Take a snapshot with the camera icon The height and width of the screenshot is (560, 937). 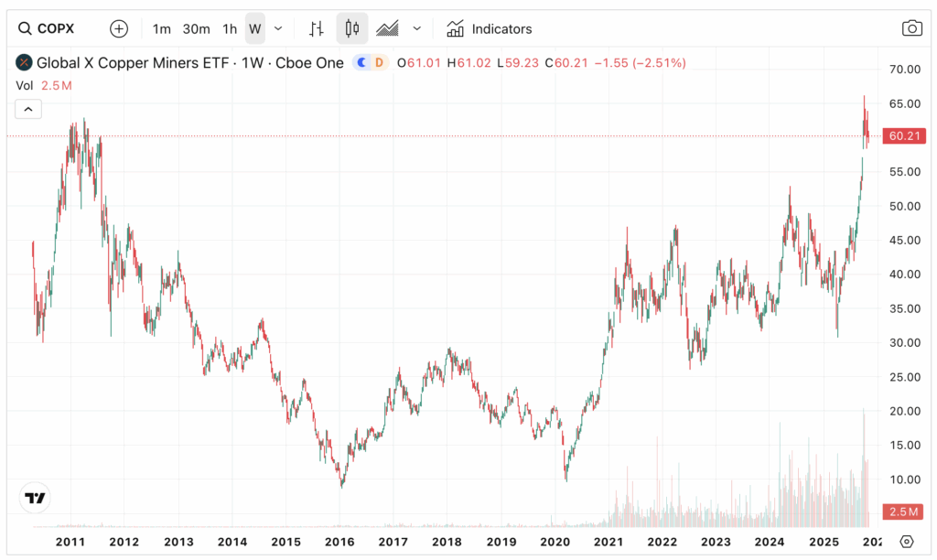click(911, 28)
